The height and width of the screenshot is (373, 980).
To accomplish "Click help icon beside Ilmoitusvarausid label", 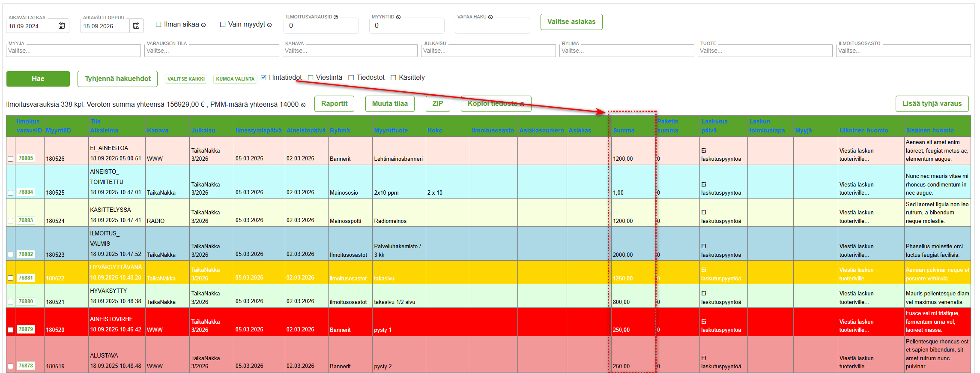I will (x=336, y=17).
